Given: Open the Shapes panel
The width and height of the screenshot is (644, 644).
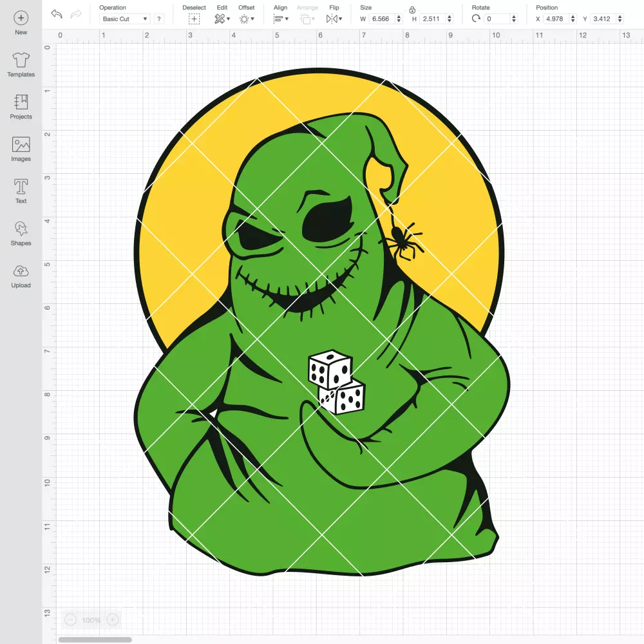Looking at the screenshot, I should (x=21, y=234).
